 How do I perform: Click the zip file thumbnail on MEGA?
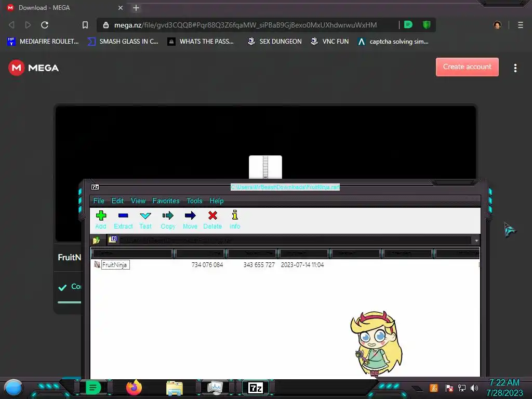tap(265, 167)
